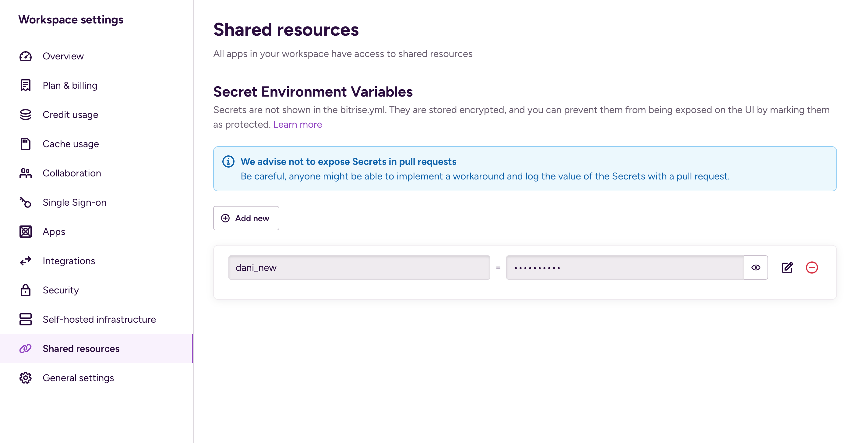Click the Add new button
The height and width of the screenshot is (443, 868).
pos(246,218)
